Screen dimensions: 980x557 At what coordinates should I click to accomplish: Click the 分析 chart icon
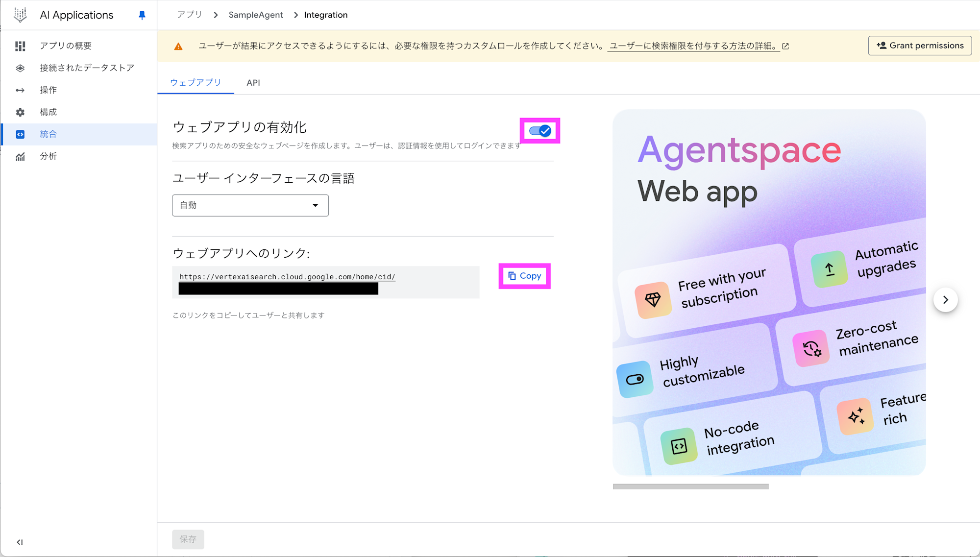pos(20,157)
